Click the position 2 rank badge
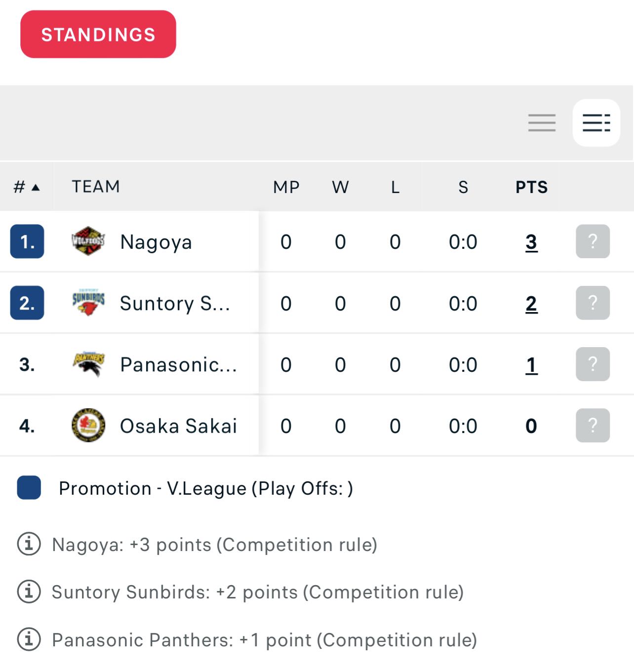 (27, 303)
